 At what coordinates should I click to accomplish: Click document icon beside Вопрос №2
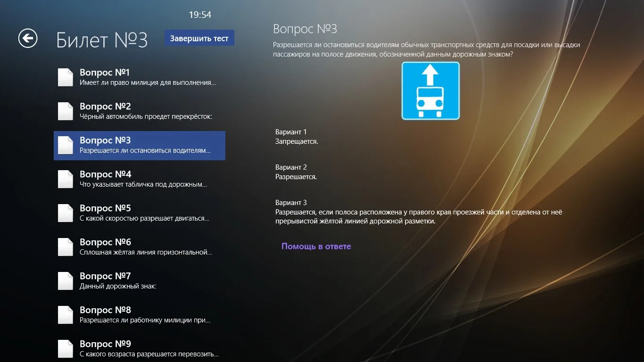tap(66, 111)
